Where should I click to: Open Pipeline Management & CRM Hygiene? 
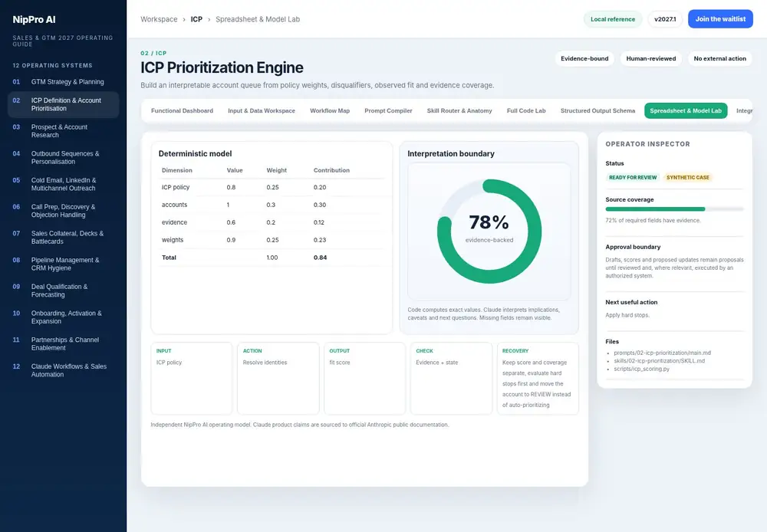63,264
